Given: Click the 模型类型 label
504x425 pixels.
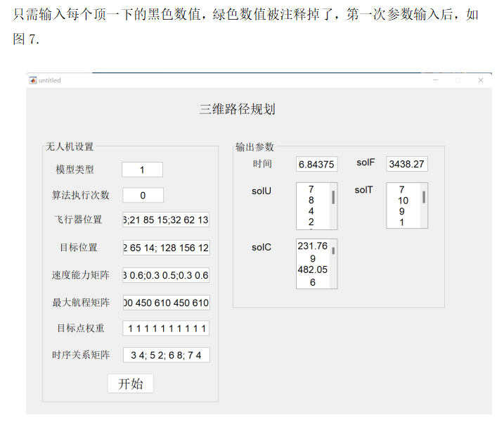Looking at the screenshot, I should tap(75, 170).
